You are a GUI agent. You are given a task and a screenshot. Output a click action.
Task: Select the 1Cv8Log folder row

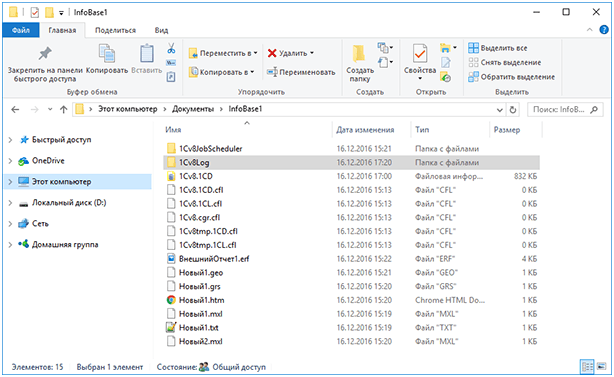pyautogui.click(x=351, y=162)
